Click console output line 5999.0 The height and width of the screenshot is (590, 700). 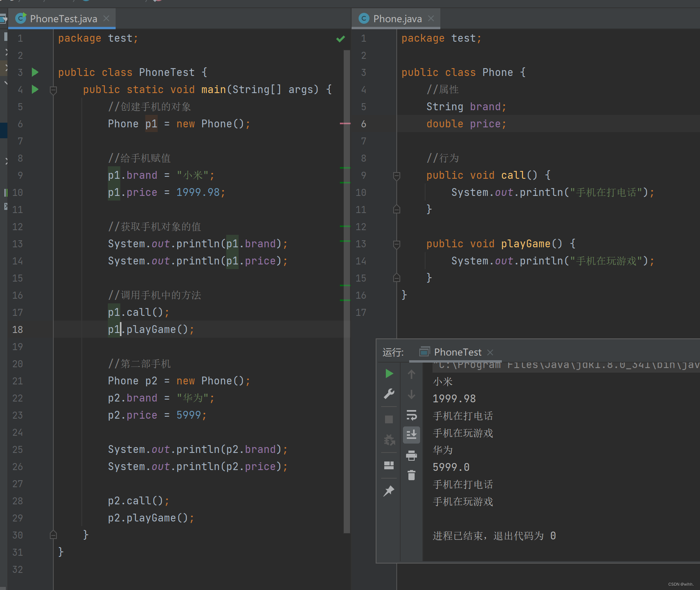[x=451, y=467]
